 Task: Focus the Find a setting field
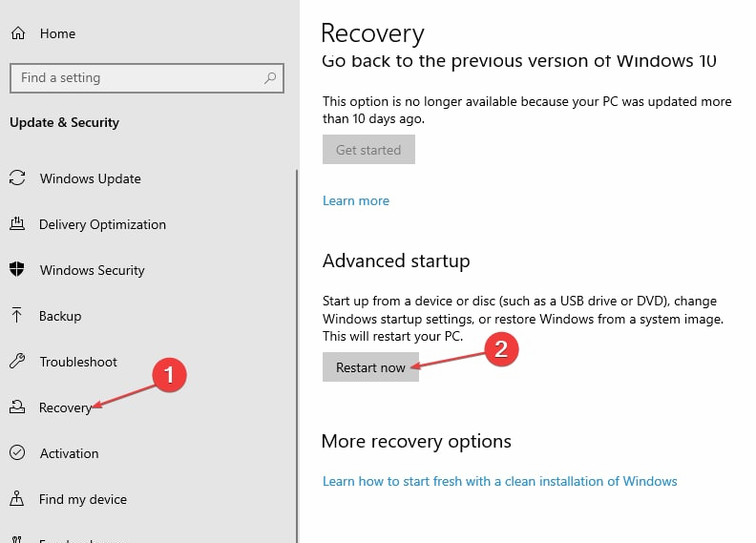pyautogui.click(x=147, y=77)
